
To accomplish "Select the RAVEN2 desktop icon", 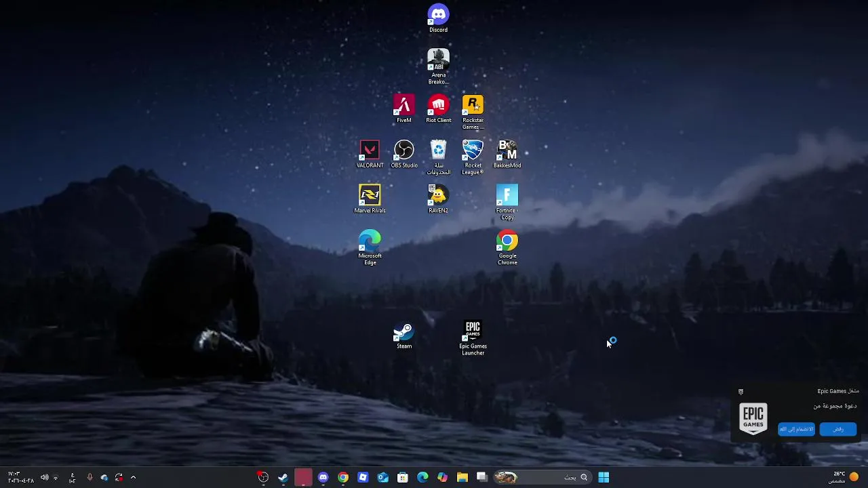I will [438, 199].
